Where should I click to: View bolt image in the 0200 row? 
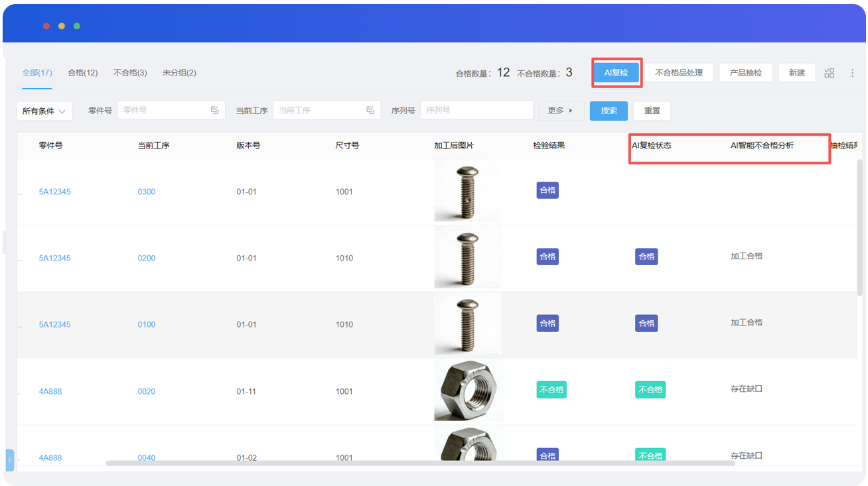pos(468,258)
